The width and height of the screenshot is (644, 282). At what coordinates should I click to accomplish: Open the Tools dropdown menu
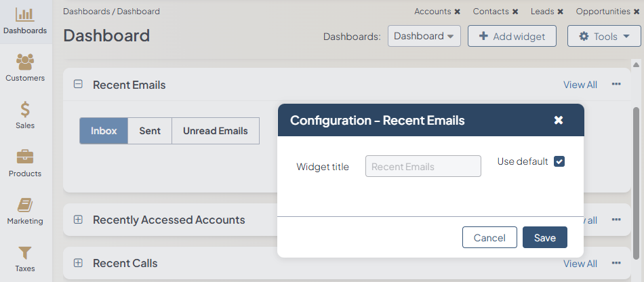599,37
